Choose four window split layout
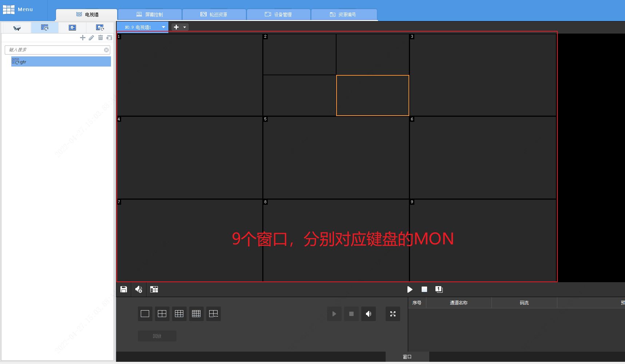Viewport: 625px width, 364px height. point(162,314)
